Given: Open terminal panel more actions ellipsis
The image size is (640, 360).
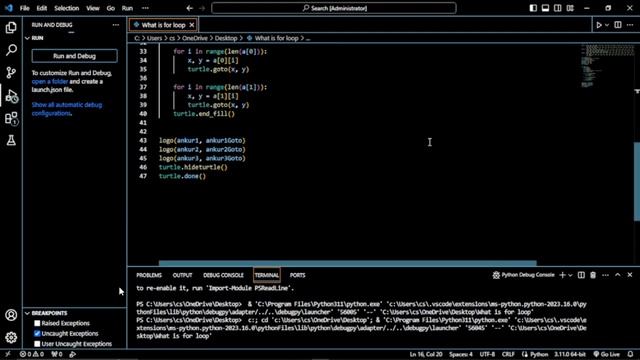Looking at the screenshot, I should point(605,275).
